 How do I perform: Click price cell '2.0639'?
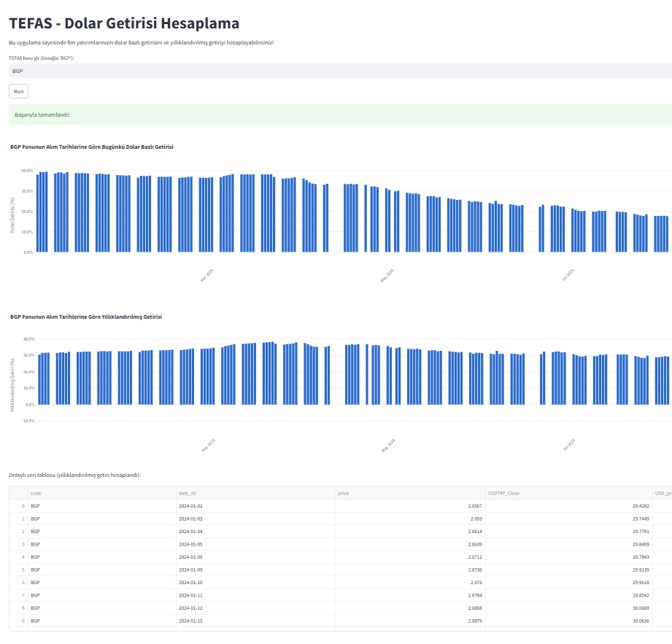point(410,544)
